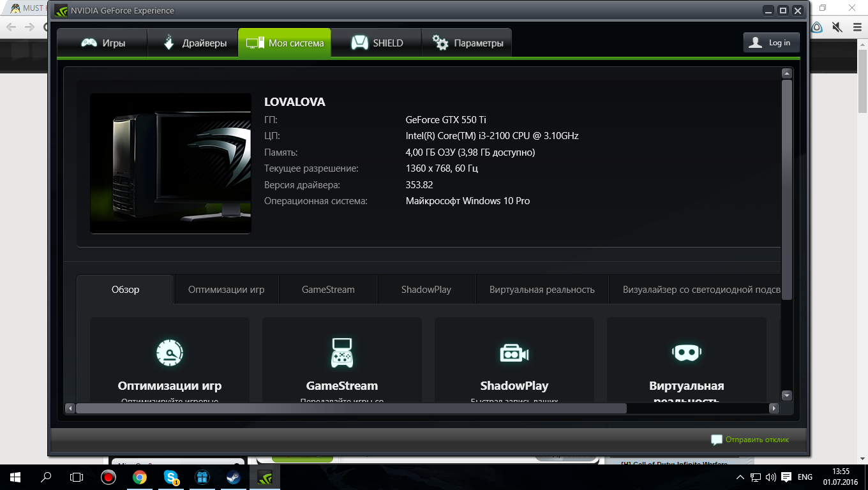Open Task View on the taskbar
The height and width of the screenshot is (490, 868).
(77, 477)
